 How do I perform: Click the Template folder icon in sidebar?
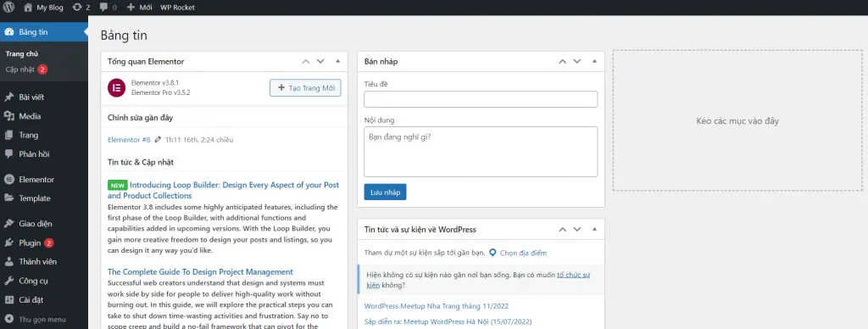point(8,198)
